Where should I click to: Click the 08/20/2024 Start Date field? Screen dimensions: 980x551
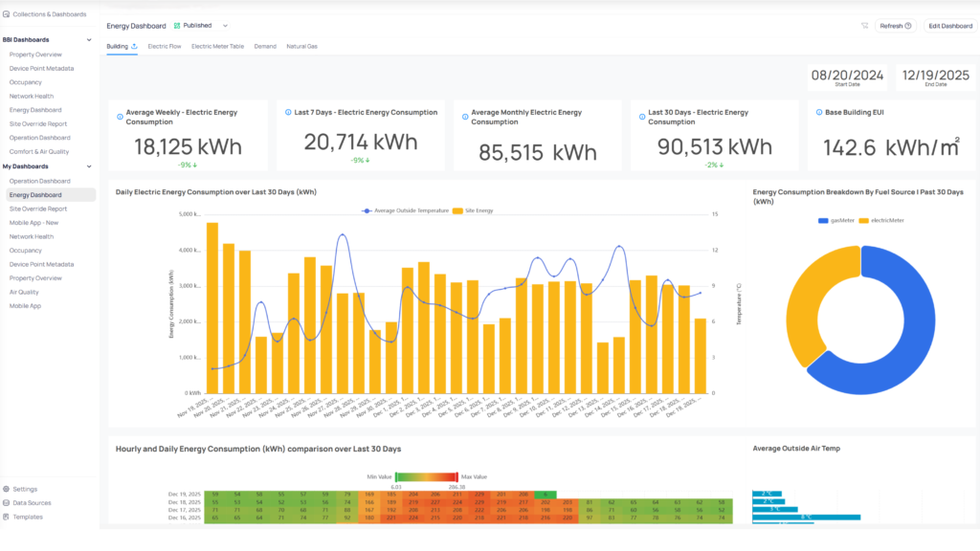coord(845,77)
